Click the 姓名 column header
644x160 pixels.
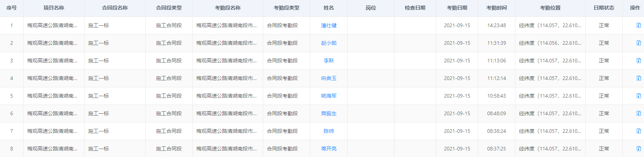click(x=329, y=8)
